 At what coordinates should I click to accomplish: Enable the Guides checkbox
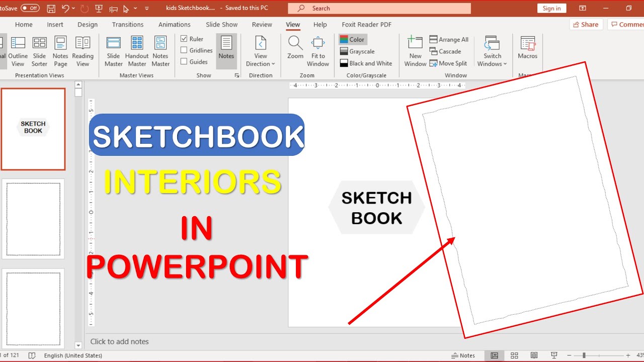click(184, 62)
